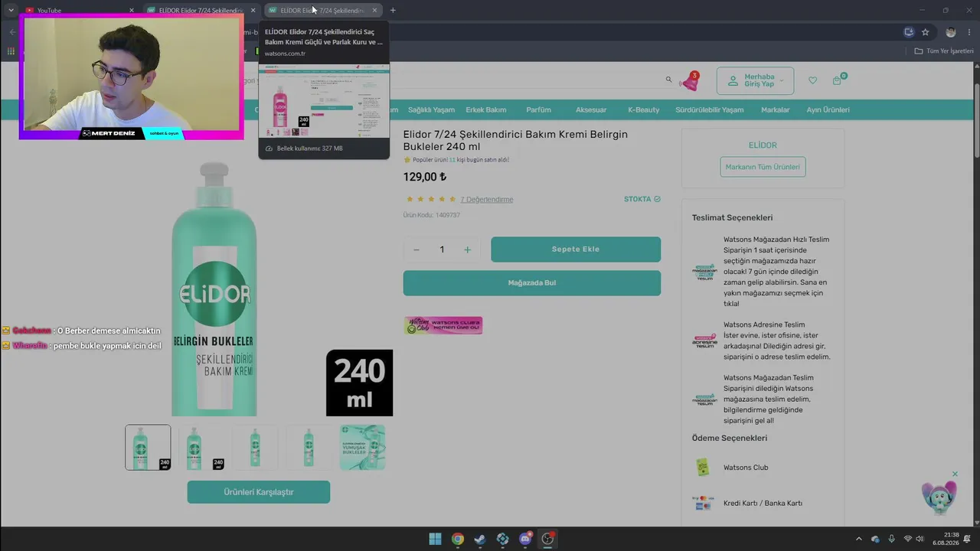This screenshot has width=980, height=551.
Task: Open a new browser tab with plus
Action: 393,10
